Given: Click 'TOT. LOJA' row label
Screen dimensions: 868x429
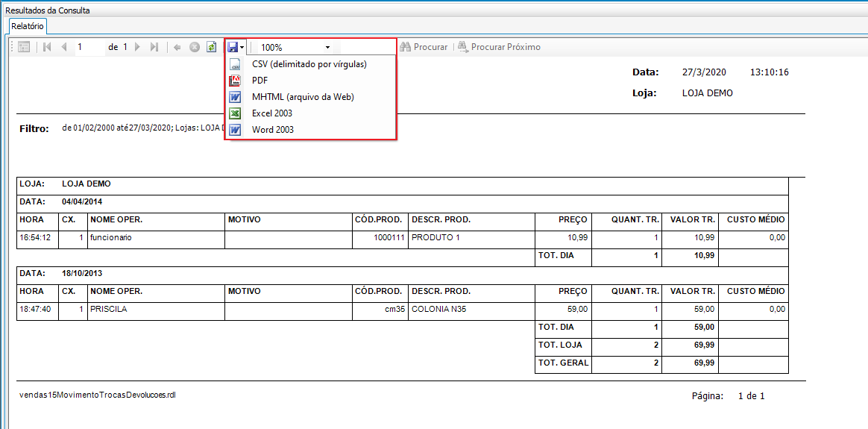Looking at the screenshot, I should (x=560, y=345).
